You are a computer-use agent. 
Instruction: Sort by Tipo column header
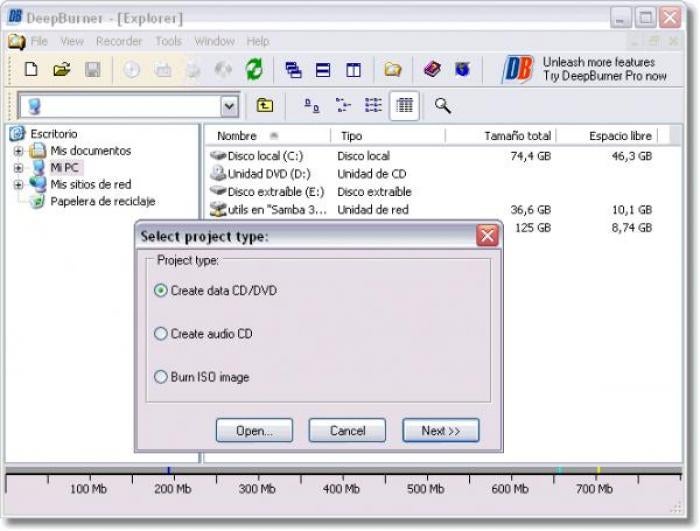[x=388, y=136]
